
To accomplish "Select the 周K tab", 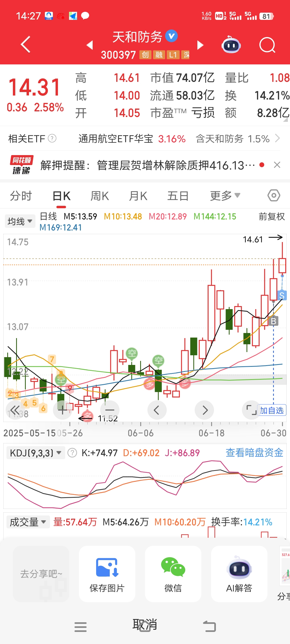I will tap(100, 196).
